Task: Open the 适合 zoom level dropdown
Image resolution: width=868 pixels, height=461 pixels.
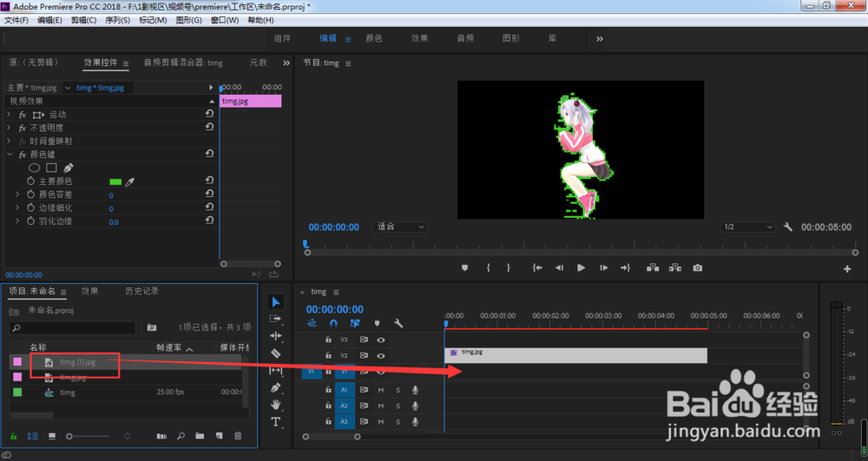Action: pos(399,227)
